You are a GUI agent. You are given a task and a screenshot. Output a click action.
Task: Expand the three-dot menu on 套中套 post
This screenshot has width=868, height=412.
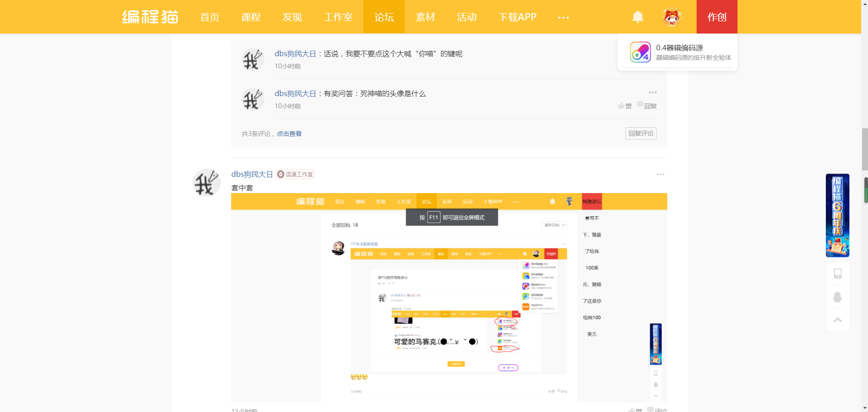[x=660, y=174]
